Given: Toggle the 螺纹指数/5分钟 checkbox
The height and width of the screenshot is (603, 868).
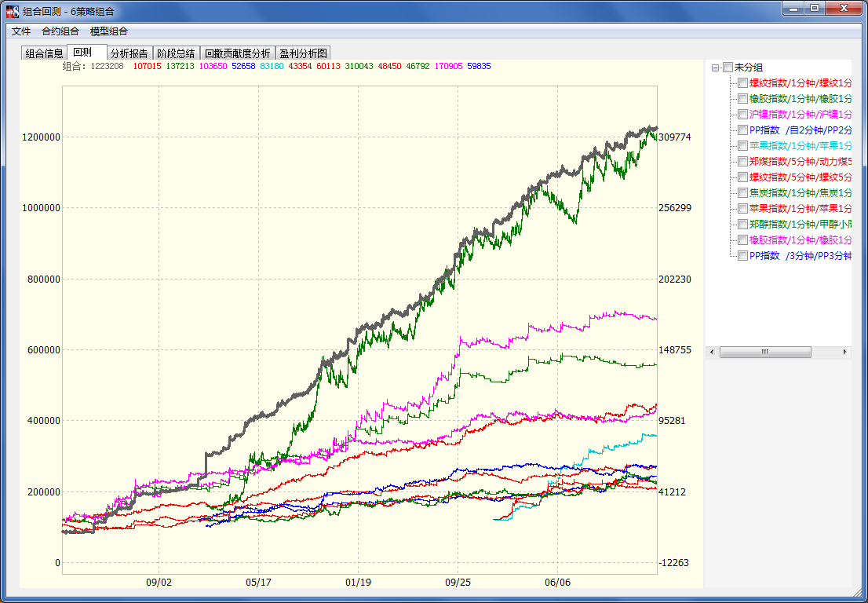Looking at the screenshot, I should [x=743, y=177].
